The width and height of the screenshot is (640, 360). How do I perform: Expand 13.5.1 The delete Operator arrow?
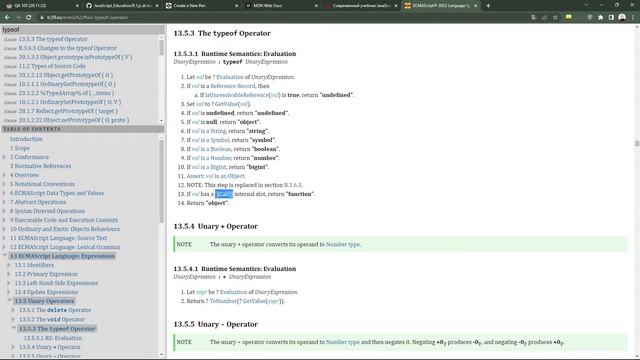(13, 310)
